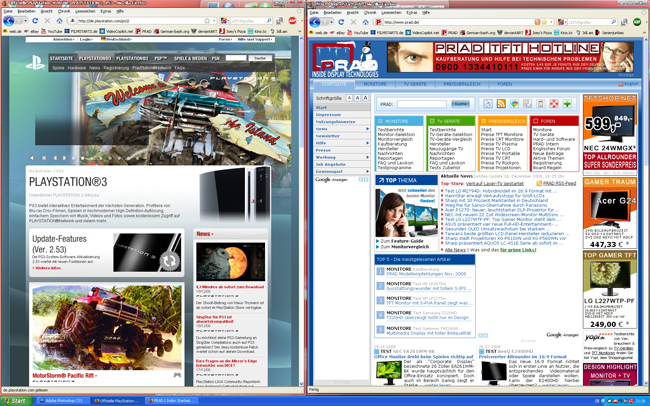The image size is (650, 406).
Task: Open Chronik menu in the PlayStation window
Action: coord(64,11)
